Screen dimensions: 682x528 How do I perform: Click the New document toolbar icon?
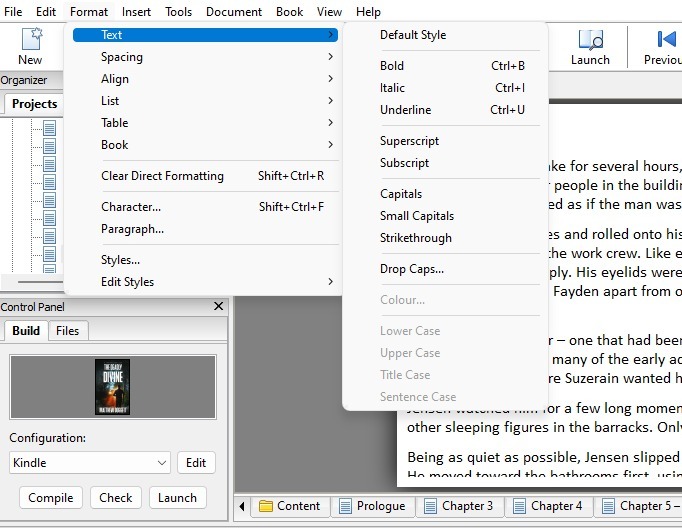[30, 46]
